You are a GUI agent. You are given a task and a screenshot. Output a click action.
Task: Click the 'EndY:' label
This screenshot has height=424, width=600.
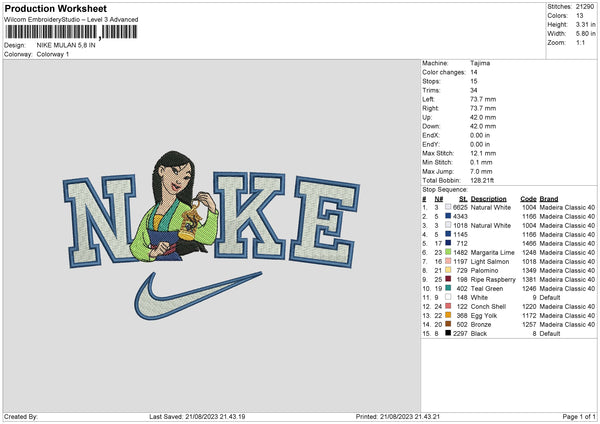tap(430, 144)
